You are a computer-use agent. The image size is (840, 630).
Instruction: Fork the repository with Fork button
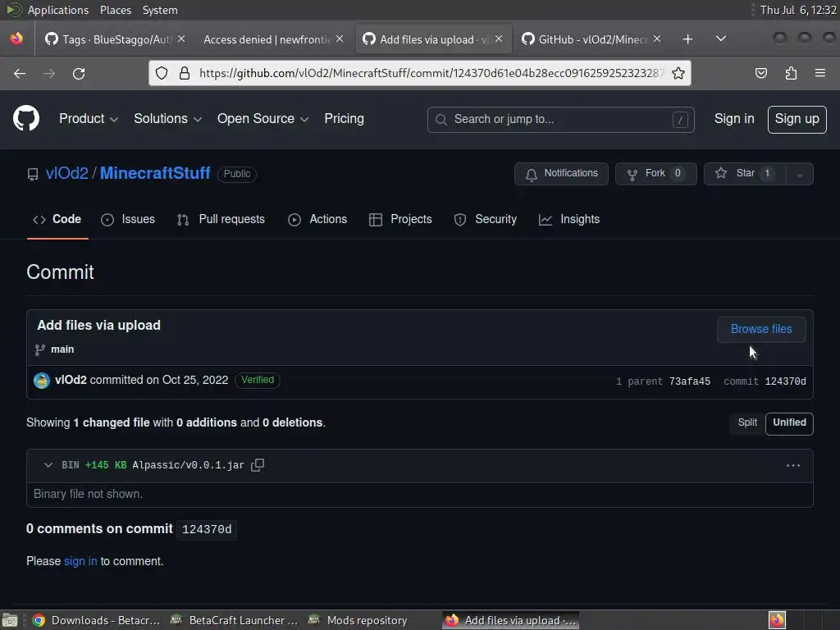(655, 174)
